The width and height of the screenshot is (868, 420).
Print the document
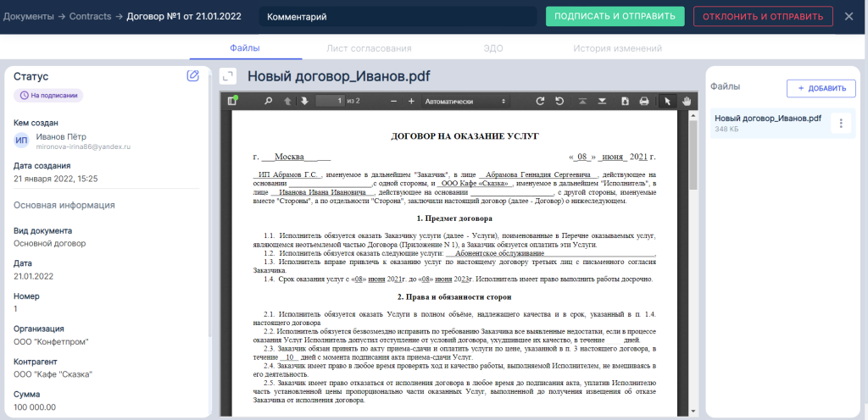click(644, 101)
